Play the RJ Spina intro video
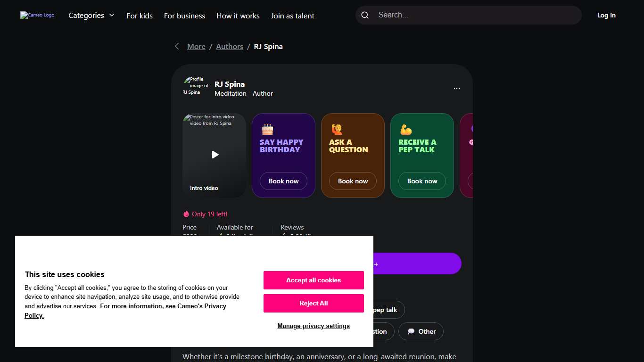This screenshot has width=644, height=362. point(215,155)
